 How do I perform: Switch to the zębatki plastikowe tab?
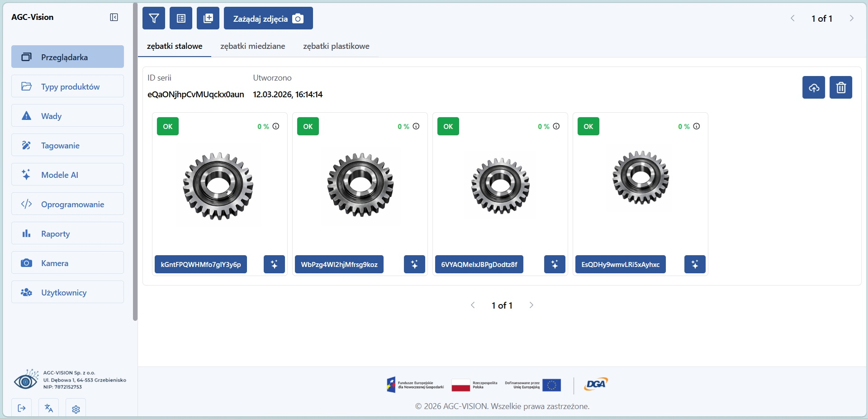click(x=336, y=46)
